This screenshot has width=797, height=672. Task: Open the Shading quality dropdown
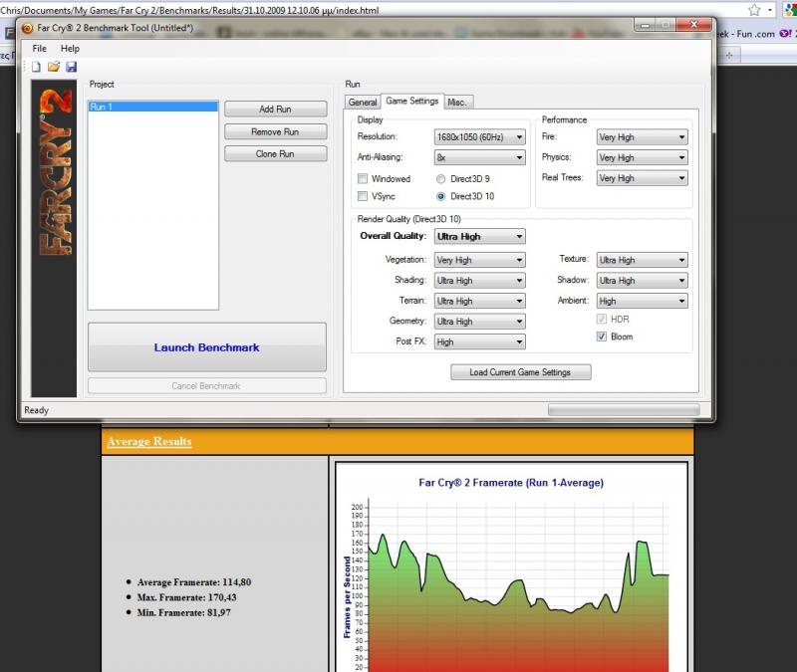pyautogui.click(x=479, y=281)
